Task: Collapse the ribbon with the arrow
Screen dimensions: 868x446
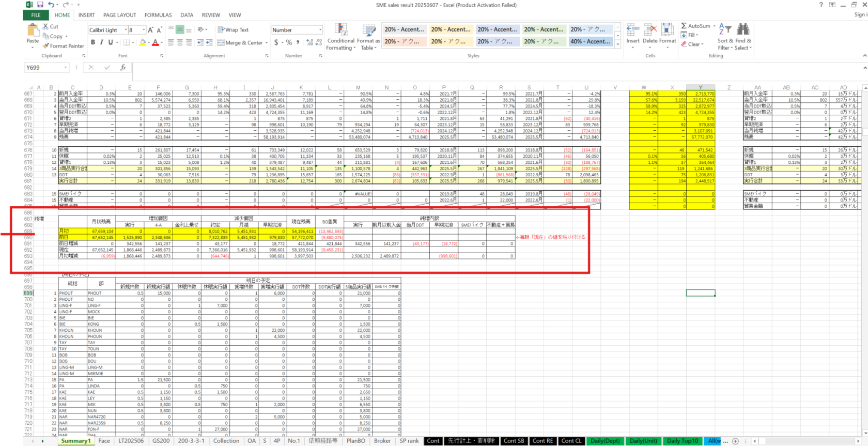Action: [865, 55]
